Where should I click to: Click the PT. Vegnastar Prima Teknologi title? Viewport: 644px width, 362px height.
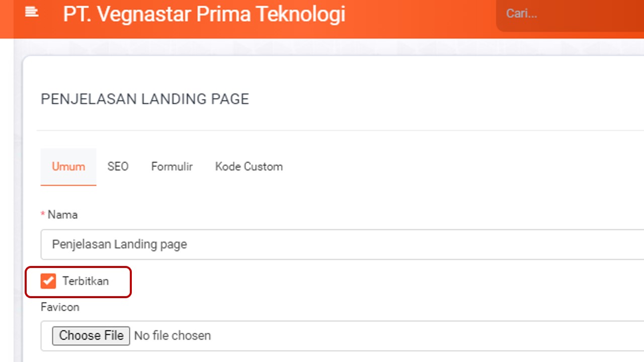(x=204, y=14)
